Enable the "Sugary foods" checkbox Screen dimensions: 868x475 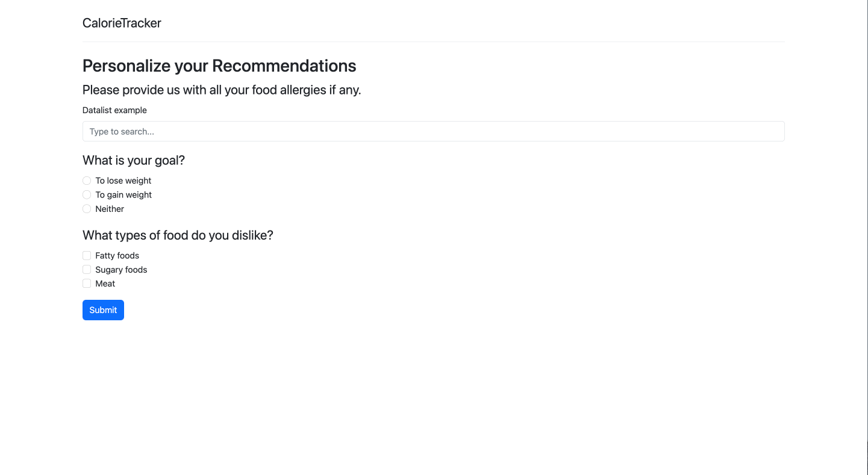click(87, 269)
